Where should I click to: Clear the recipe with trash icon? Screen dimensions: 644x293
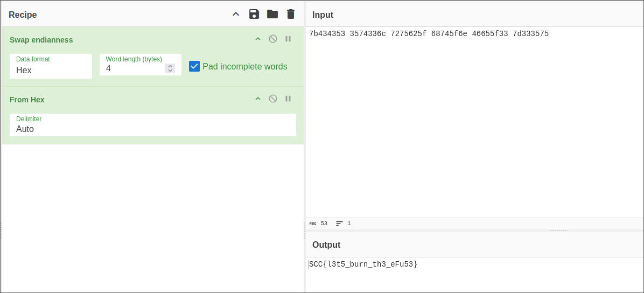(x=291, y=14)
